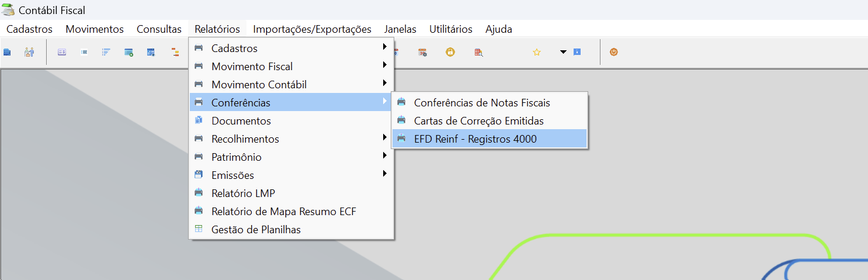Viewport: 868px width, 280px height.
Task: Open Conferências de Notas Fiscais report
Action: (x=489, y=102)
